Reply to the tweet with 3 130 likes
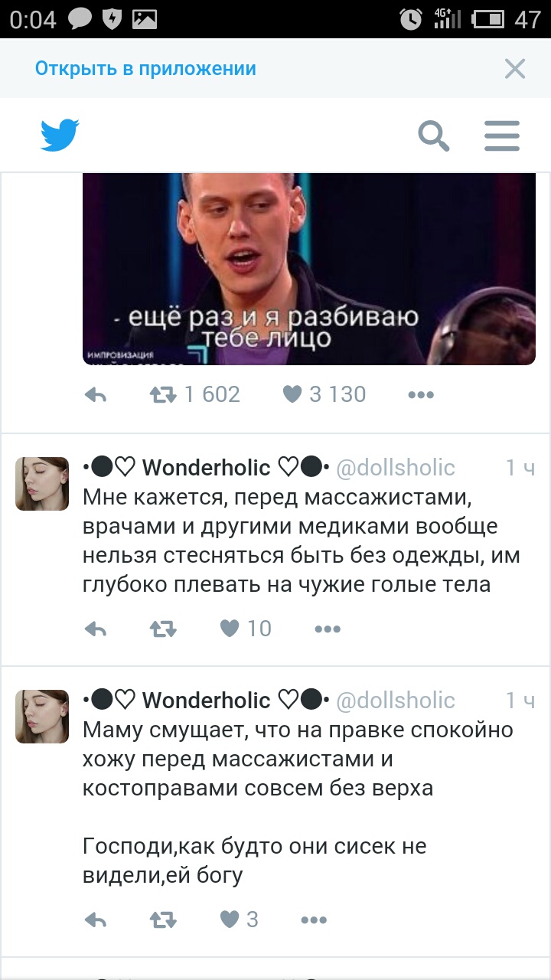The height and width of the screenshot is (980, 551). (95, 395)
